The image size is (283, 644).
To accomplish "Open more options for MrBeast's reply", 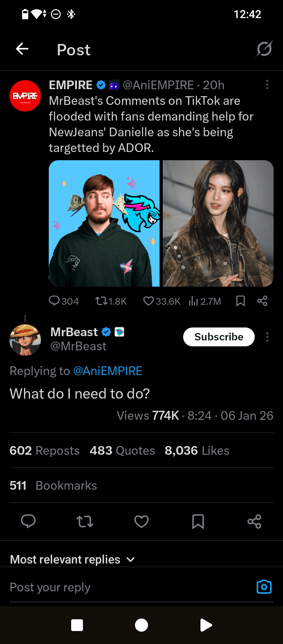I will pos(267,337).
